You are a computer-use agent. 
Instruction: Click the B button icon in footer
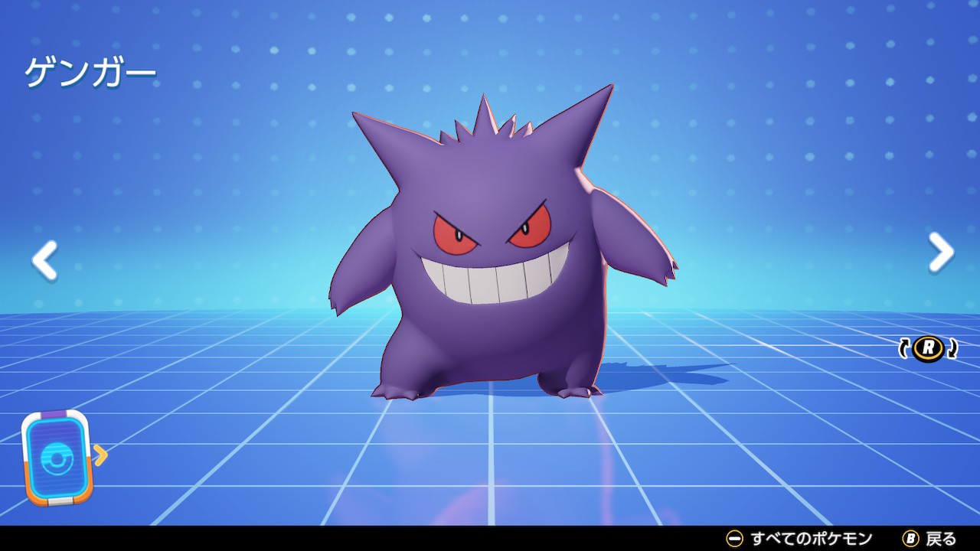click(910, 539)
